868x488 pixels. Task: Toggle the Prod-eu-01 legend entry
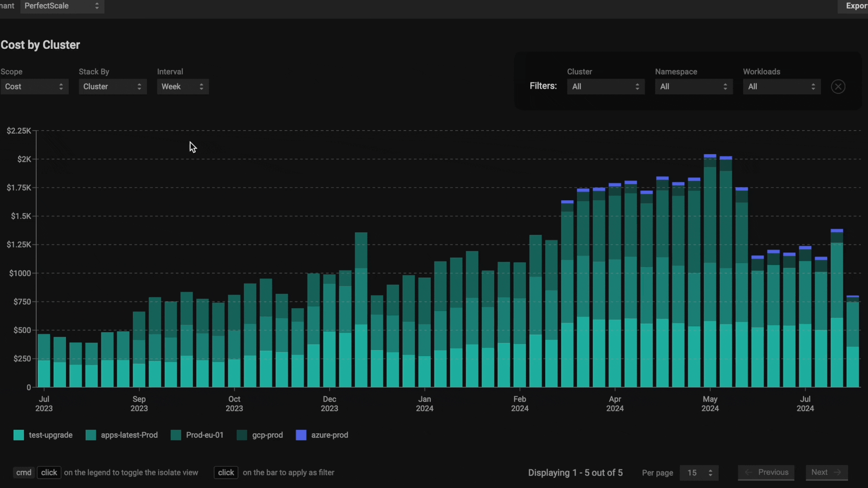(x=204, y=435)
